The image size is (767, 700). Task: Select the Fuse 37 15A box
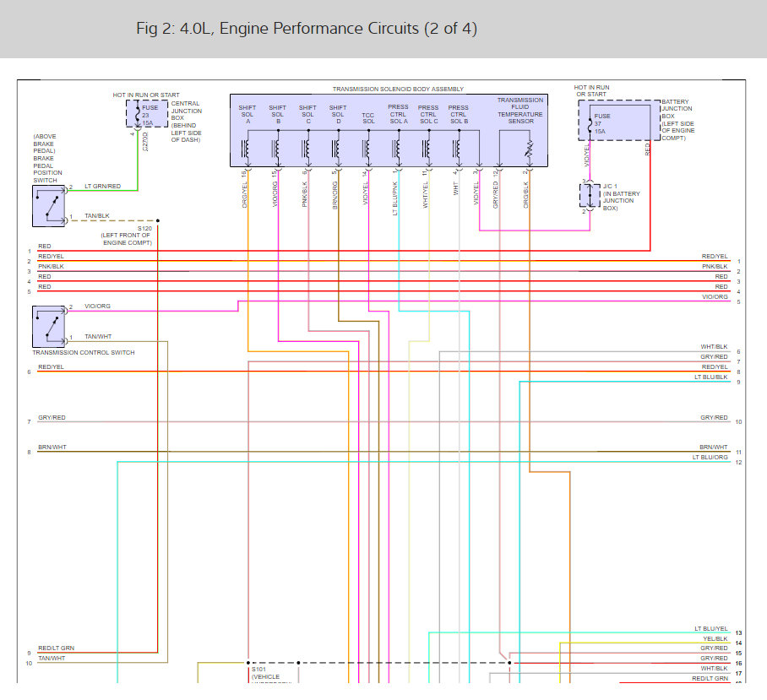(x=619, y=120)
